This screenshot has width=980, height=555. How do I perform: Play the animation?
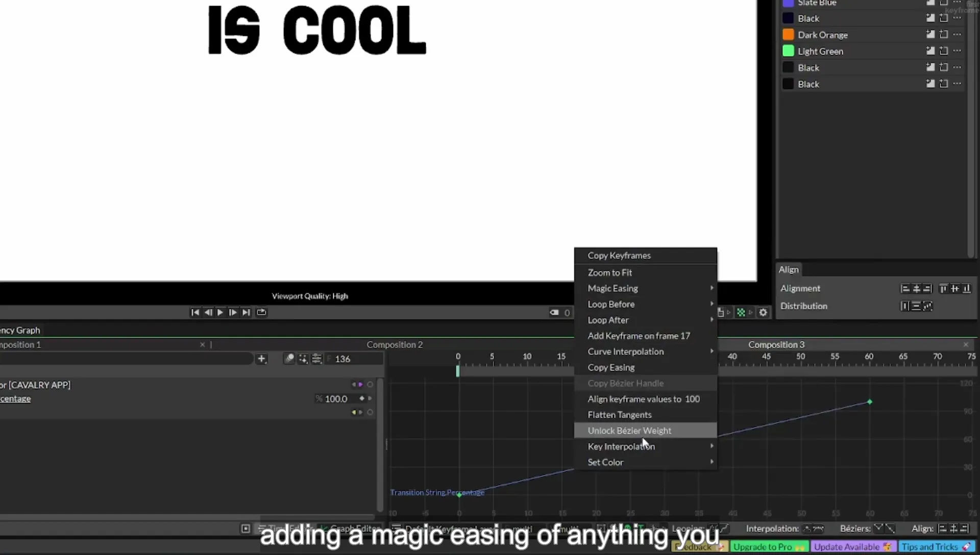(220, 312)
